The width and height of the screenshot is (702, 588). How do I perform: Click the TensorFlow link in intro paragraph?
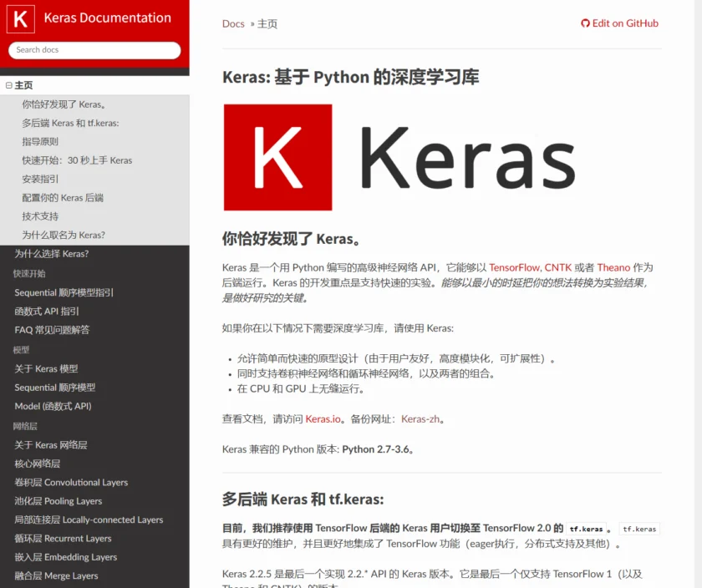coord(515,267)
